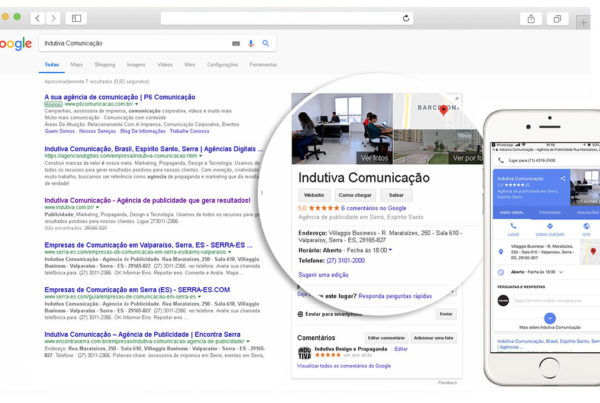This screenshot has height=403, width=600.
Task: Click the red map pin in the panel map
Action: click(443, 110)
